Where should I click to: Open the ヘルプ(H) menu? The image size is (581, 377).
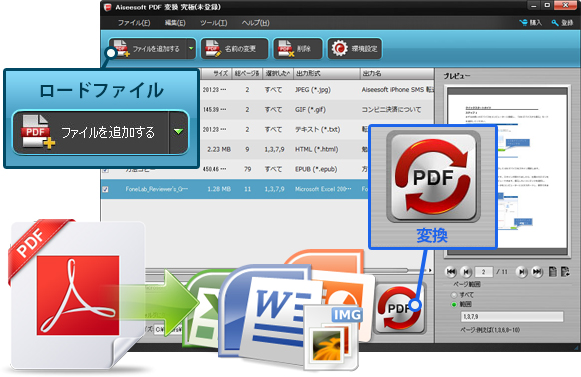255,23
